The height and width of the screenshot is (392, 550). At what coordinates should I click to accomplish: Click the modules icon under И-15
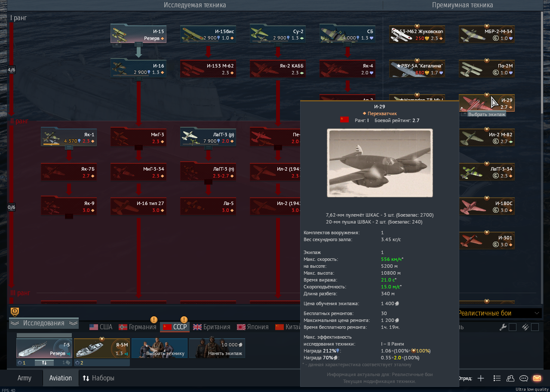[138, 44]
